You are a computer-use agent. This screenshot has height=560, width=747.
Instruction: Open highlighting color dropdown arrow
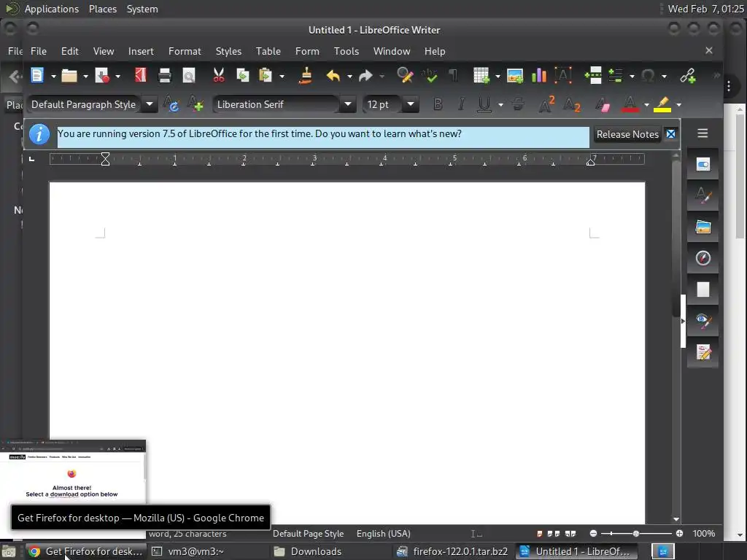click(678, 105)
